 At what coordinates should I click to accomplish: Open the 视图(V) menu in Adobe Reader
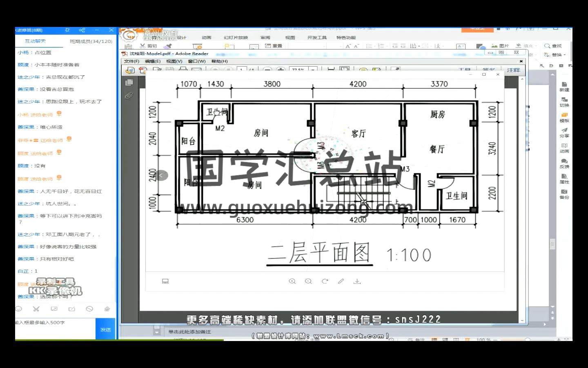[x=174, y=61]
